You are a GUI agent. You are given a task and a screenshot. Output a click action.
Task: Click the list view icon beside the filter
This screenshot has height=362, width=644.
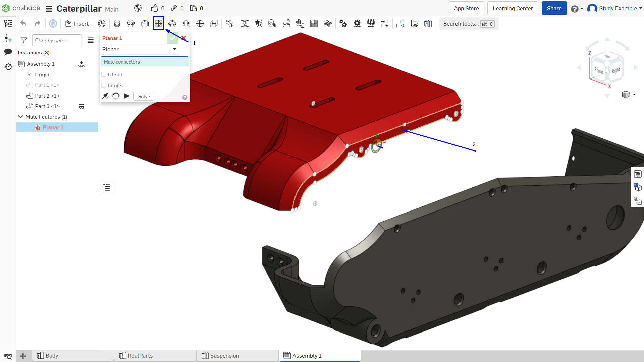click(x=91, y=41)
